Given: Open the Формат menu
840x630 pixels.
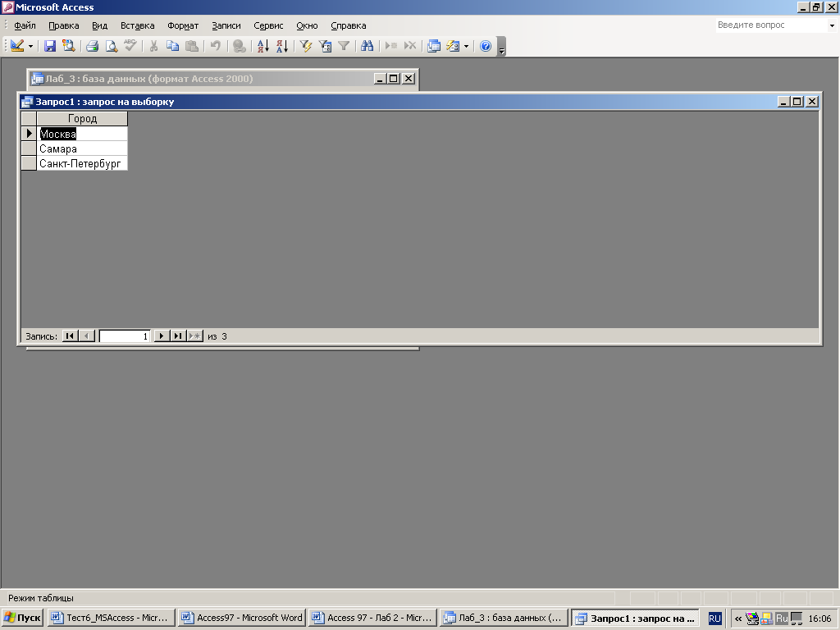Looking at the screenshot, I should pyautogui.click(x=183, y=25).
